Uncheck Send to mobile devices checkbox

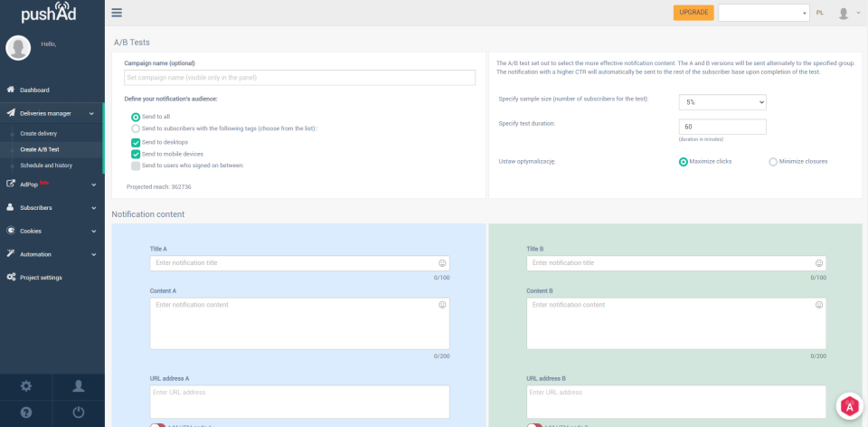[136, 154]
